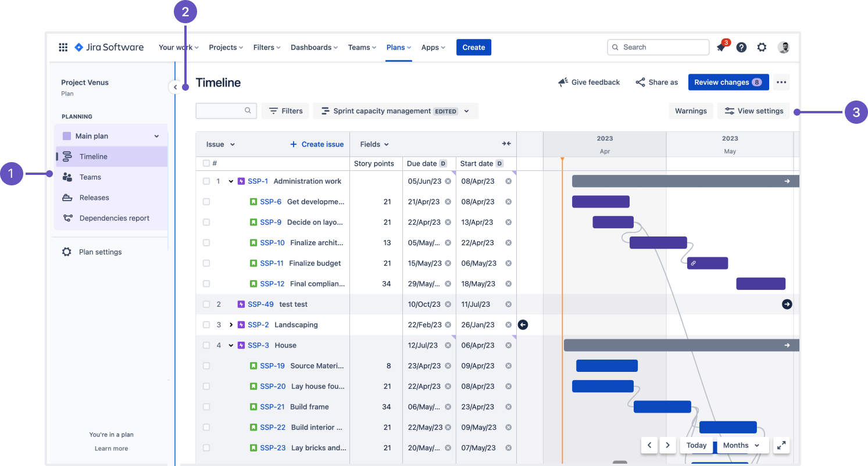Open the Jira app switcher grid icon
Screen dimensions: 868x466
[63, 47]
